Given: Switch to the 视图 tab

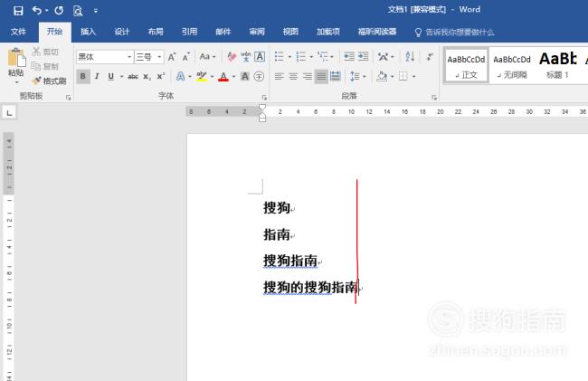Looking at the screenshot, I should [x=290, y=32].
